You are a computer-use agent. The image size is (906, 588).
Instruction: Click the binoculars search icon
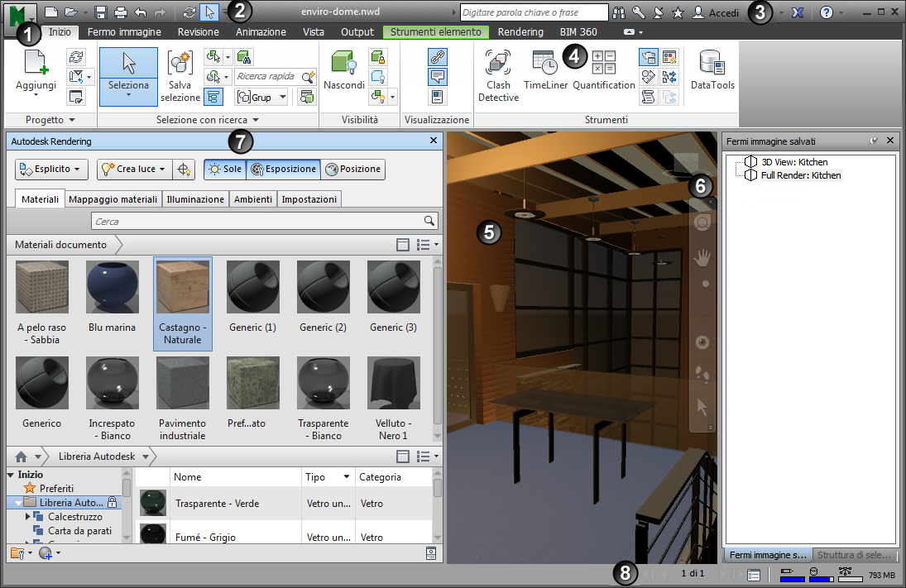coord(619,12)
